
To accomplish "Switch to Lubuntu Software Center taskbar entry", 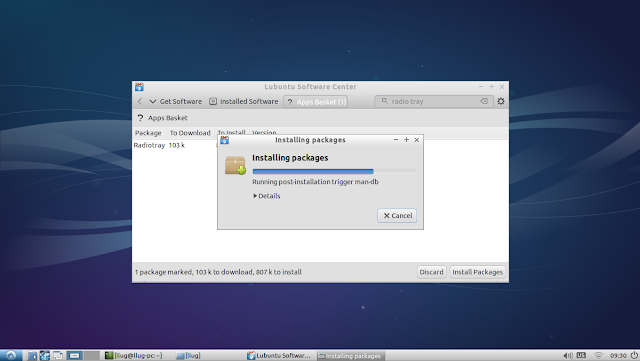I will click(x=280, y=356).
